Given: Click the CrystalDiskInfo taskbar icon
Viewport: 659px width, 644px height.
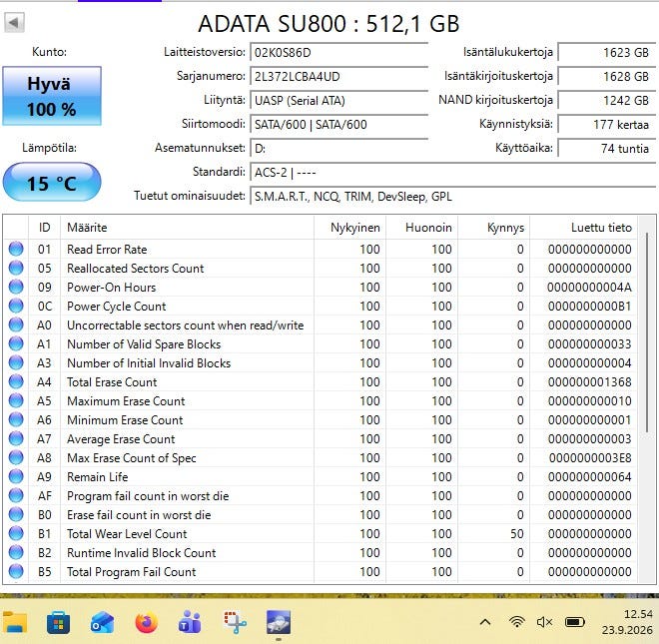Looking at the screenshot, I should click(279, 622).
